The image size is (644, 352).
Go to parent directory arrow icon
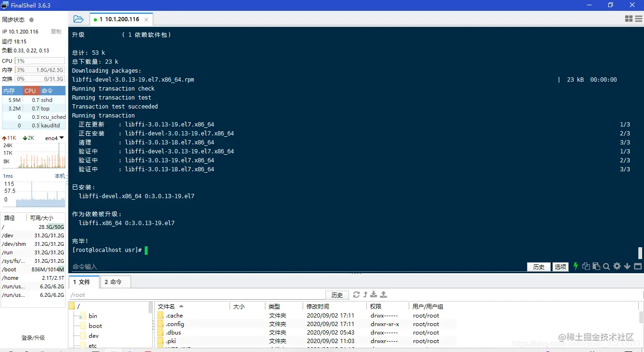click(365, 294)
